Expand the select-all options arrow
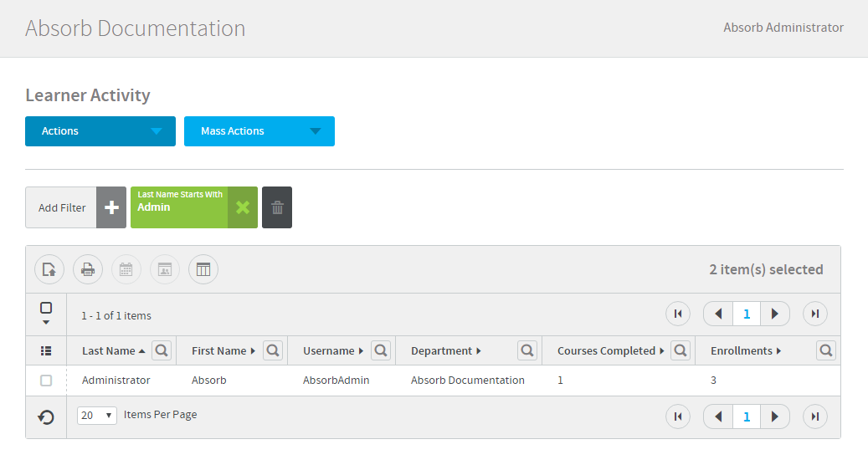Screen dimensions: 868x465 tap(46, 322)
